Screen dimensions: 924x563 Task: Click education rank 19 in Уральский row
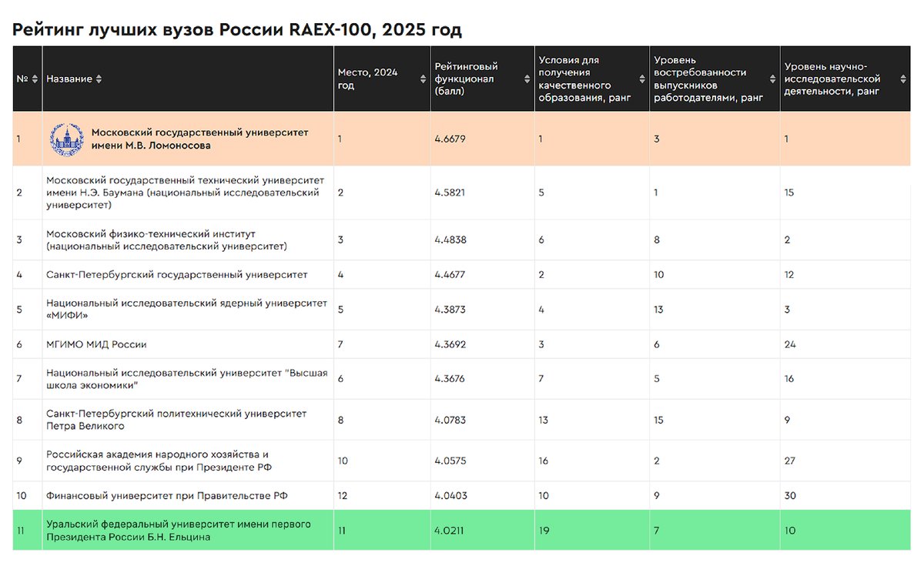[x=544, y=531]
